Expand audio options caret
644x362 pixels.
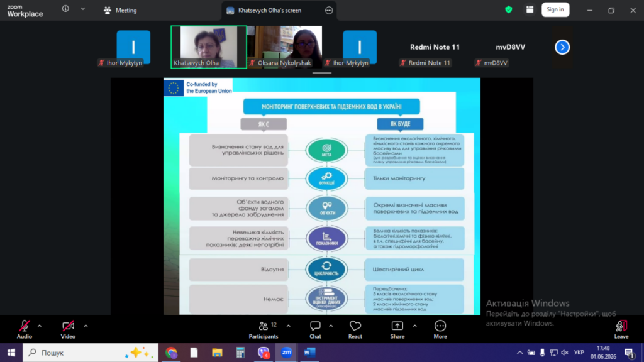click(40, 326)
